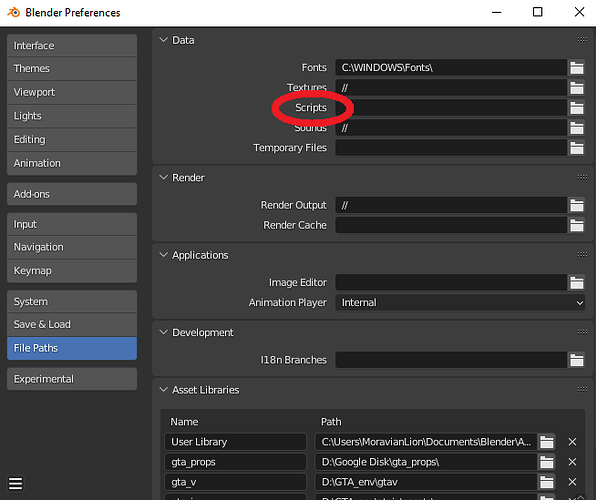Collapse the Render panel
The height and width of the screenshot is (500, 596).
point(163,178)
